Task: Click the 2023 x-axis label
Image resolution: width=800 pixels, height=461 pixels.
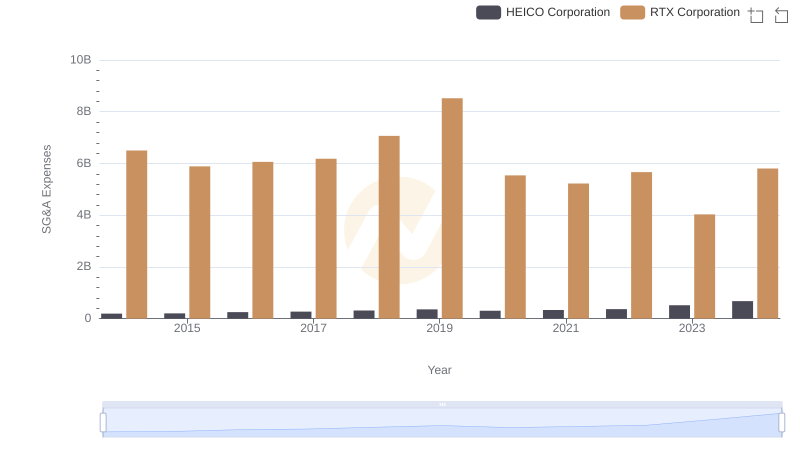Action: click(x=692, y=328)
